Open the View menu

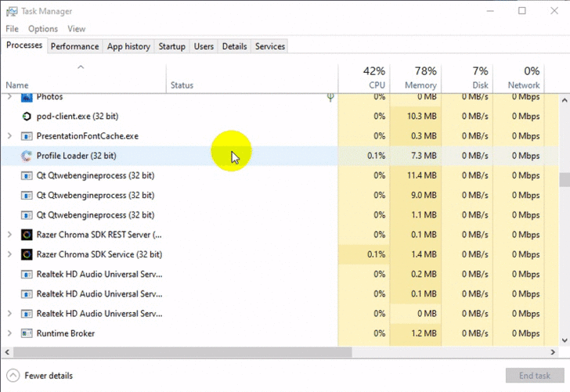tap(76, 29)
